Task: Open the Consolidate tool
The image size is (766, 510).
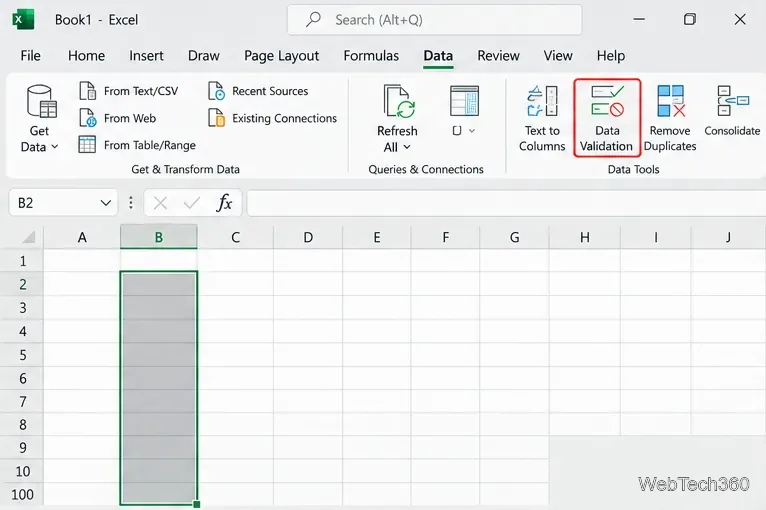Action: pos(732,111)
